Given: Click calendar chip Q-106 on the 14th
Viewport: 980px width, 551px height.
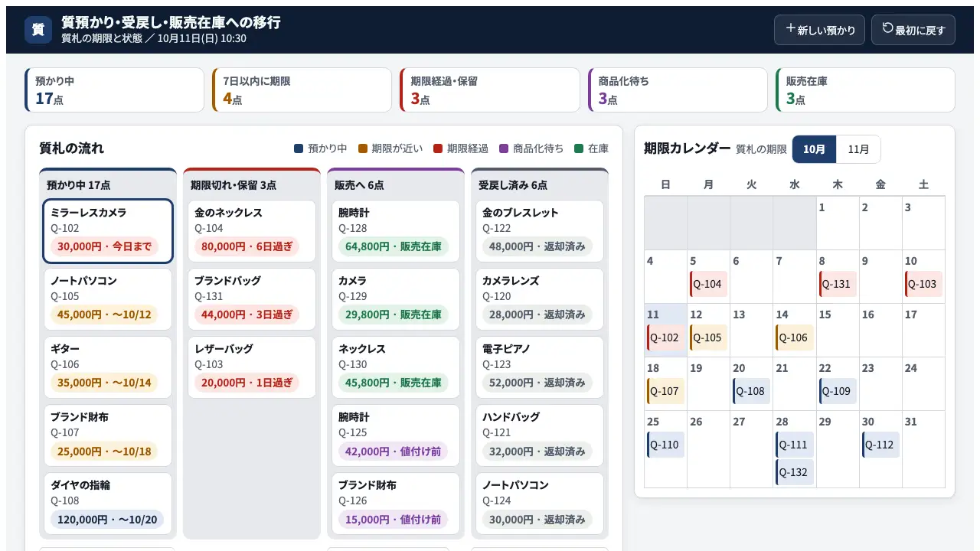Looking at the screenshot, I should 794,337.
